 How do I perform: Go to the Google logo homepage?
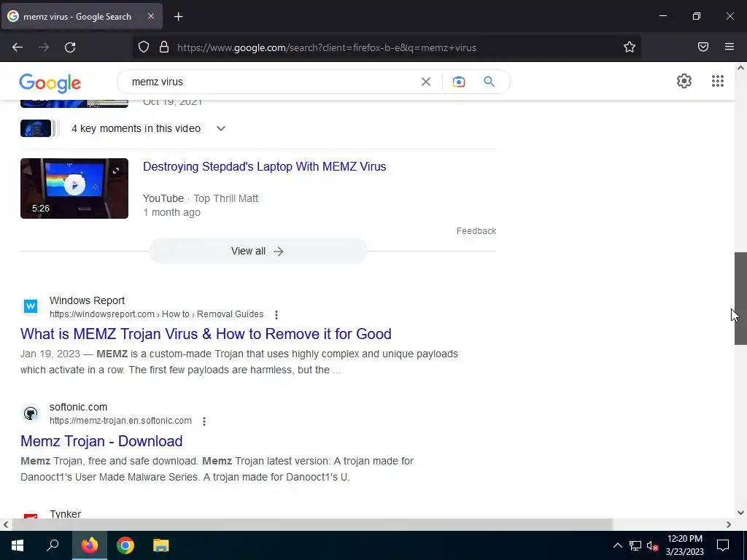coord(50,83)
